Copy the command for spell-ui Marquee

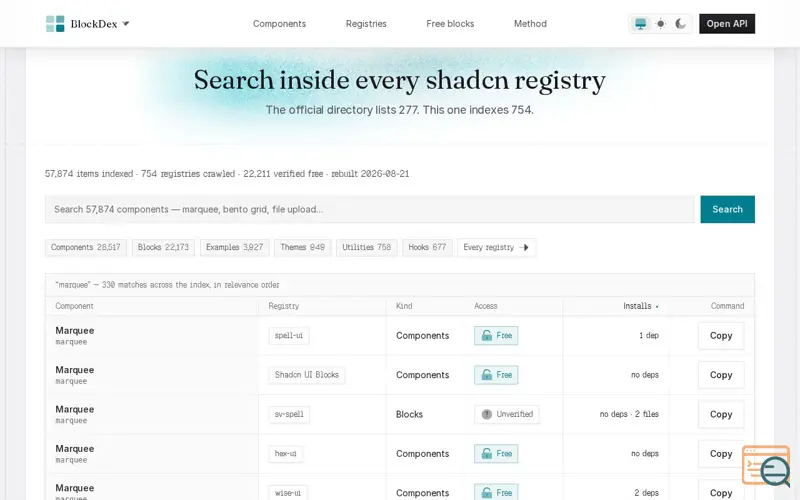click(x=721, y=336)
